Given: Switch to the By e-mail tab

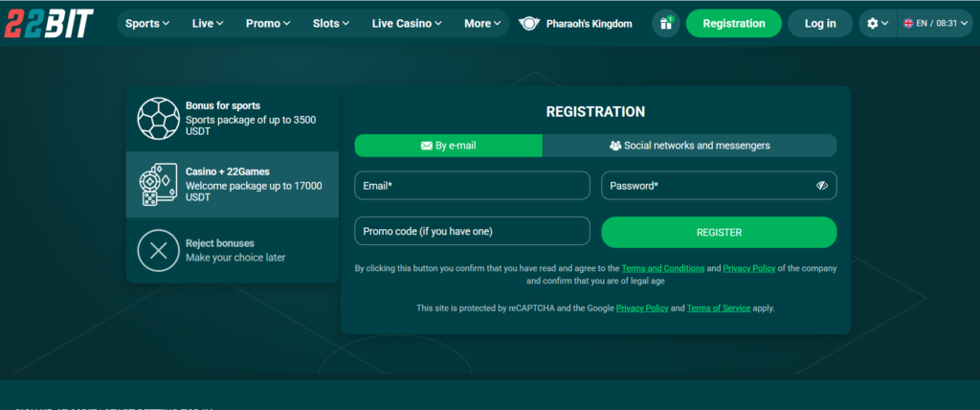Looking at the screenshot, I should pyautogui.click(x=449, y=146).
